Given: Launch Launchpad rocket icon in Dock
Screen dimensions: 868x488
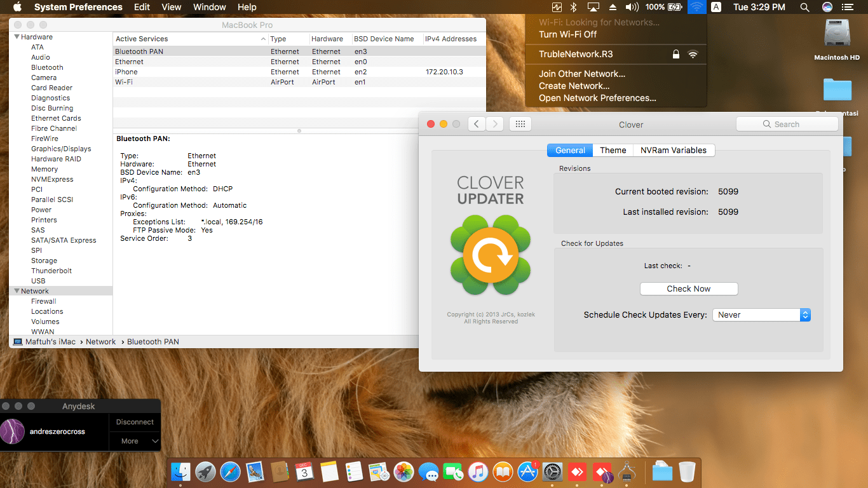Looking at the screenshot, I should tap(205, 472).
